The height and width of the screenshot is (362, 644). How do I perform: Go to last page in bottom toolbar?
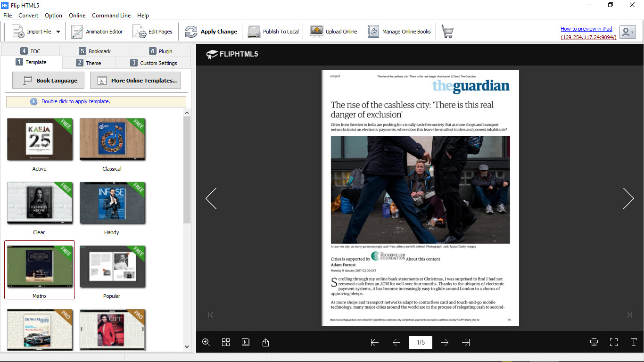(x=466, y=342)
